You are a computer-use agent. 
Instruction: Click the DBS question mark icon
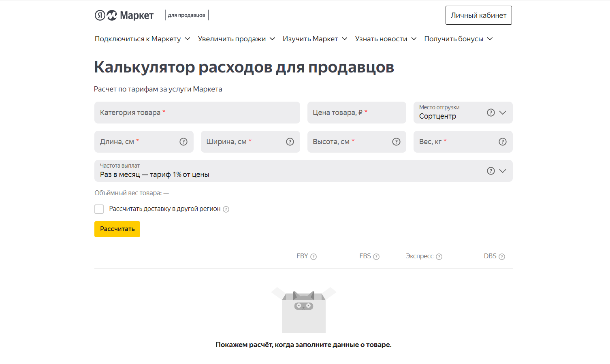click(502, 257)
